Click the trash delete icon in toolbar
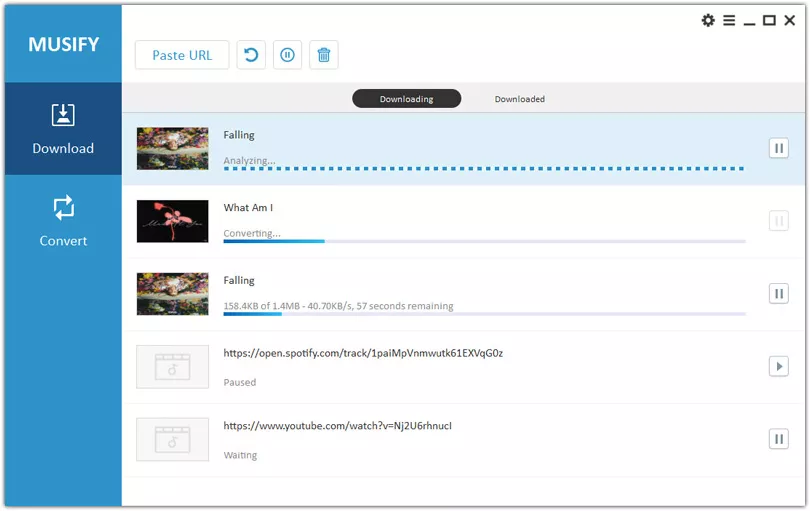 coord(324,55)
